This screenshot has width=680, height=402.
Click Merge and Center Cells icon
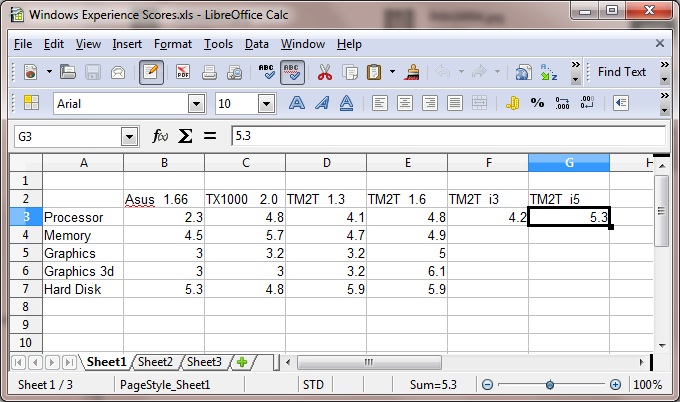coord(480,103)
